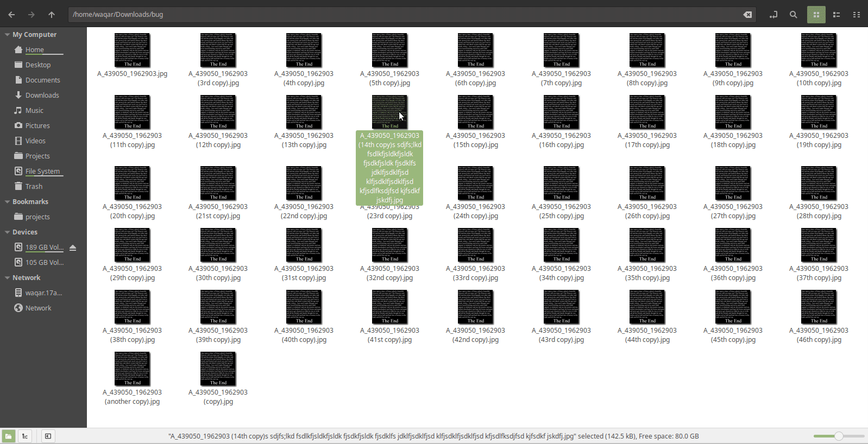
Task: Select the 25th copy image thumbnail
Action: click(x=561, y=183)
